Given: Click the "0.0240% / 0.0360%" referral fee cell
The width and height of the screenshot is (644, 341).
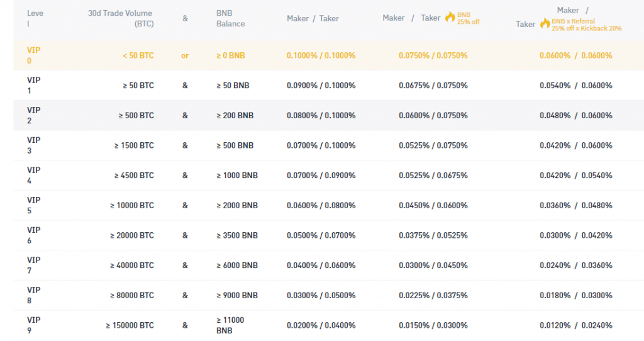Looking at the screenshot, I should (x=576, y=266).
